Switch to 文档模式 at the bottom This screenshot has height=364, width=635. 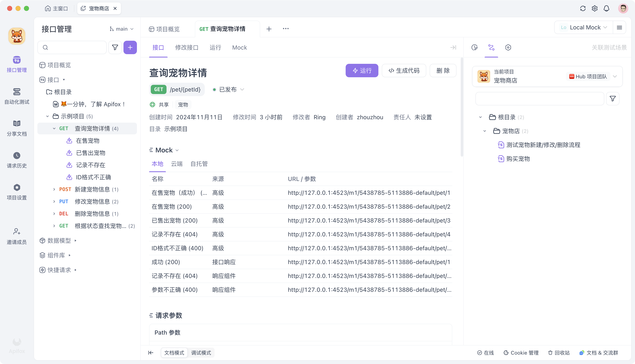pos(174,352)
